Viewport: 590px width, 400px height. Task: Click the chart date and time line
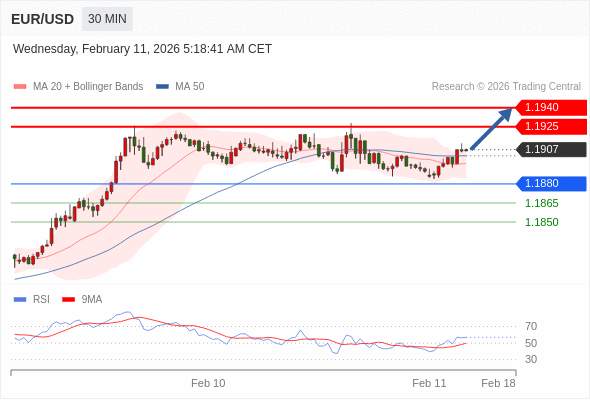pyautogui.click(x=142, y=49)
